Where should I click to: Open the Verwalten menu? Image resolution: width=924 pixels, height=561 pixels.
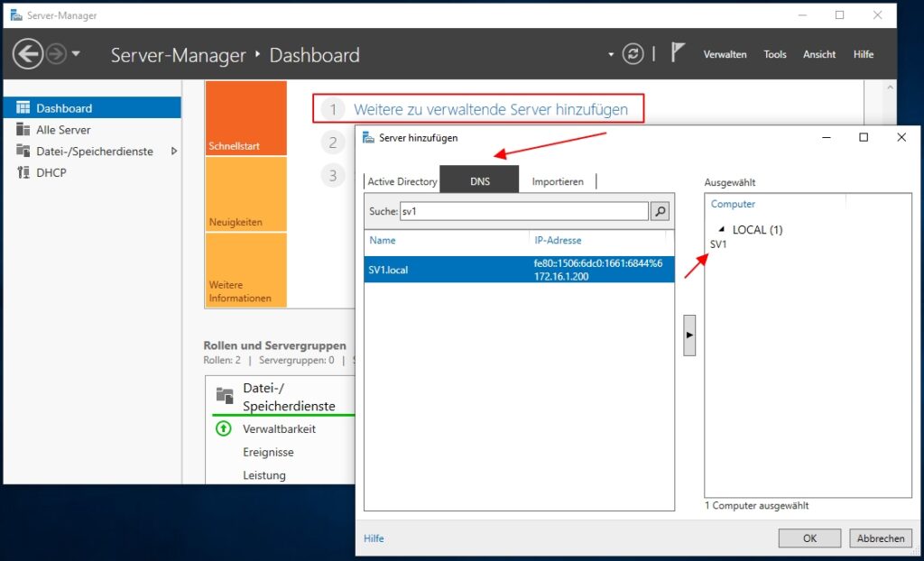point(725,54)
